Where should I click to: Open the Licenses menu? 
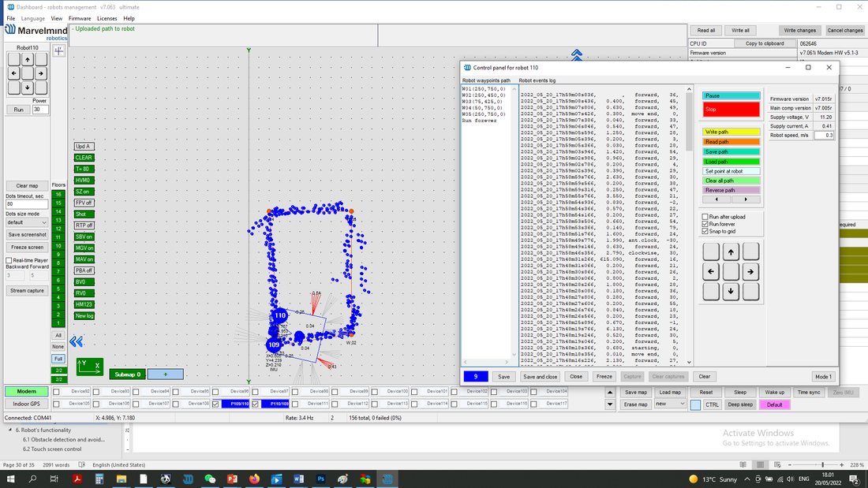tap(107, 18)
